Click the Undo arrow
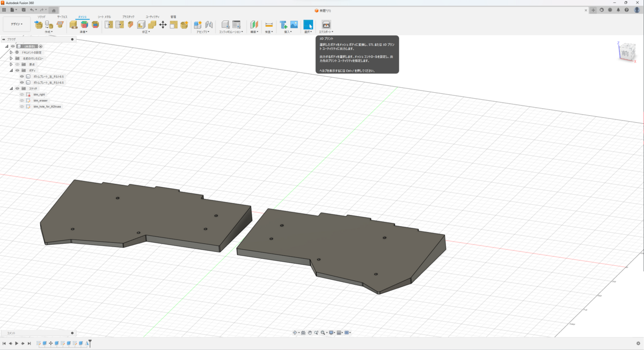 32,10
